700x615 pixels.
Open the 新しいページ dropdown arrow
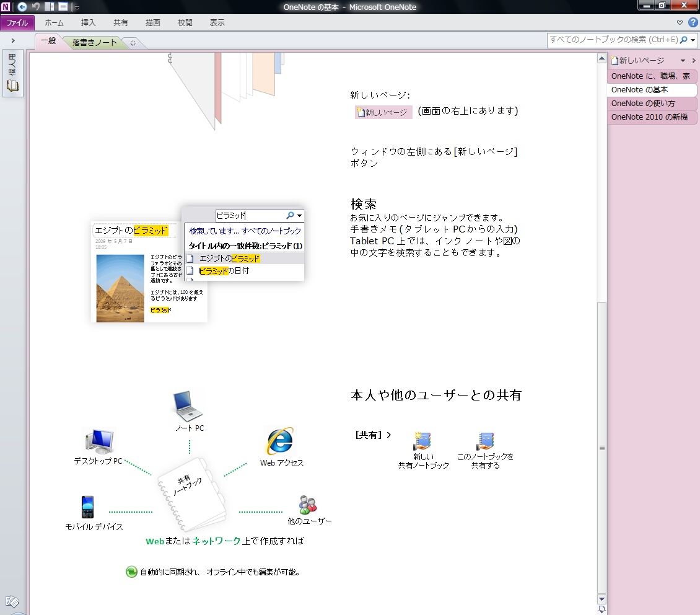point(683,61)
